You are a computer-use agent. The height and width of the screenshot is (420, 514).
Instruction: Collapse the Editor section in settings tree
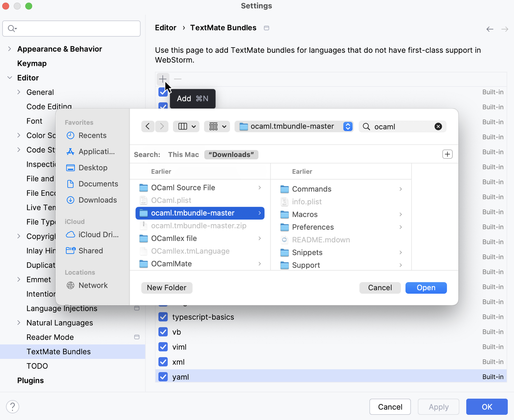[10, 78]
